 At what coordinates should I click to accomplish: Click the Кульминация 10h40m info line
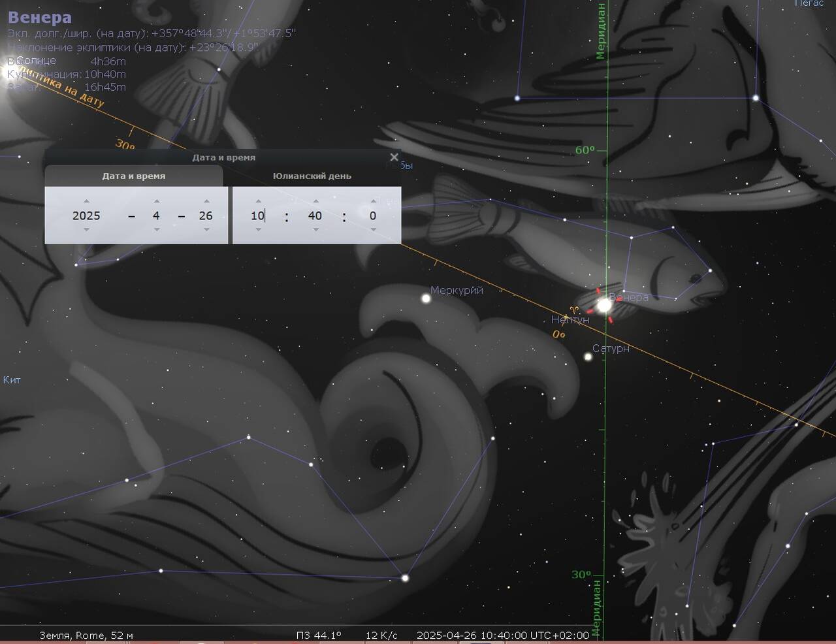coord(67,74)
